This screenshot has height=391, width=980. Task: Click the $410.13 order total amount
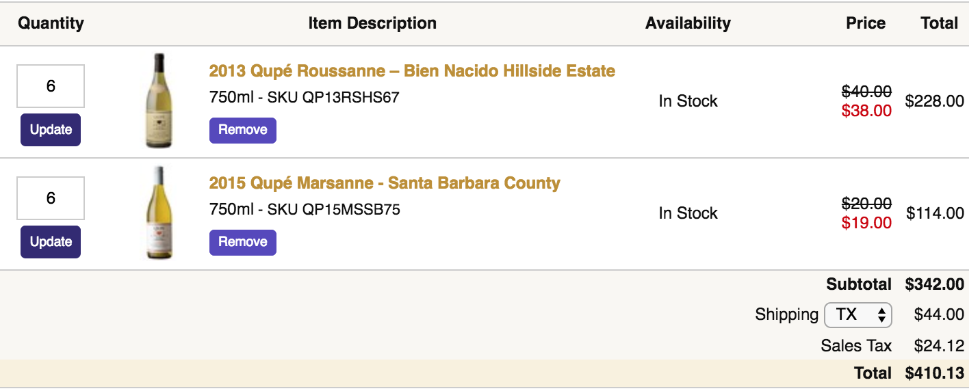coord(934,373)
